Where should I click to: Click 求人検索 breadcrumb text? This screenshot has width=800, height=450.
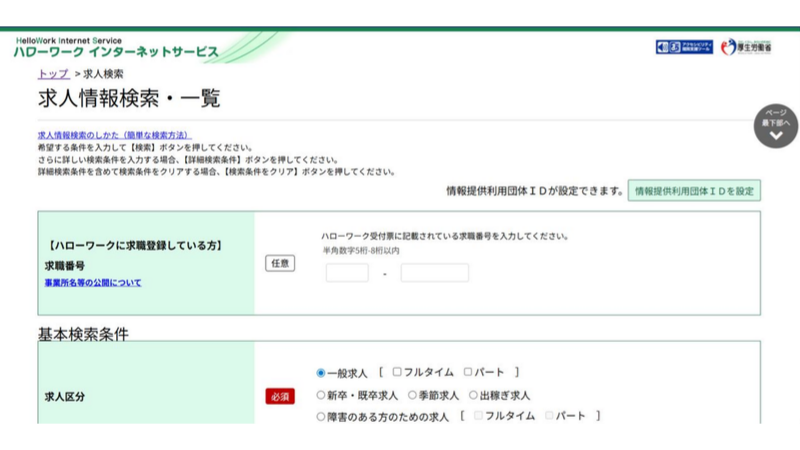[103, 74]
